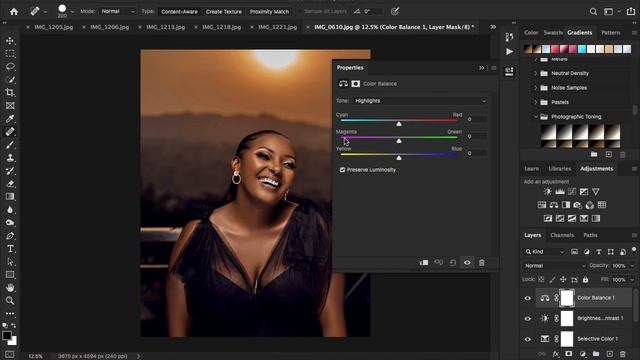Add a Levels adjustment
The width and height of the screenshot is (640, 360).
point(560,191)
